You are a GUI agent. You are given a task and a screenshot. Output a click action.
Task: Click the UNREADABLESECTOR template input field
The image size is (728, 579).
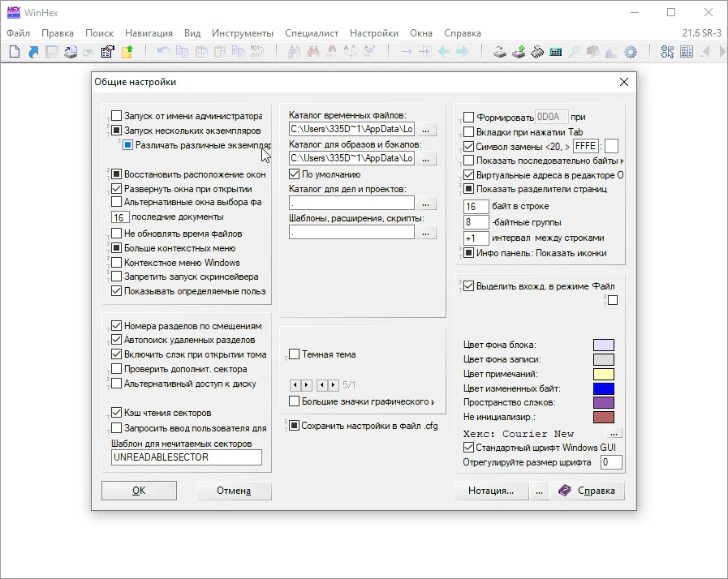(187, 457)
